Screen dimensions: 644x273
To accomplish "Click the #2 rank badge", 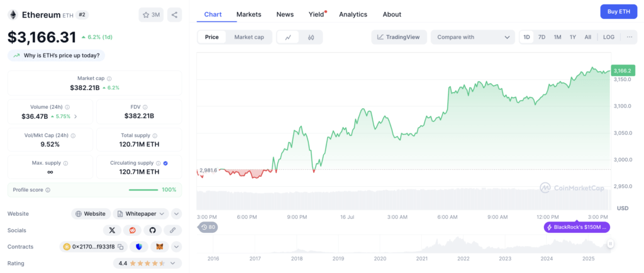I will [82, 14].
